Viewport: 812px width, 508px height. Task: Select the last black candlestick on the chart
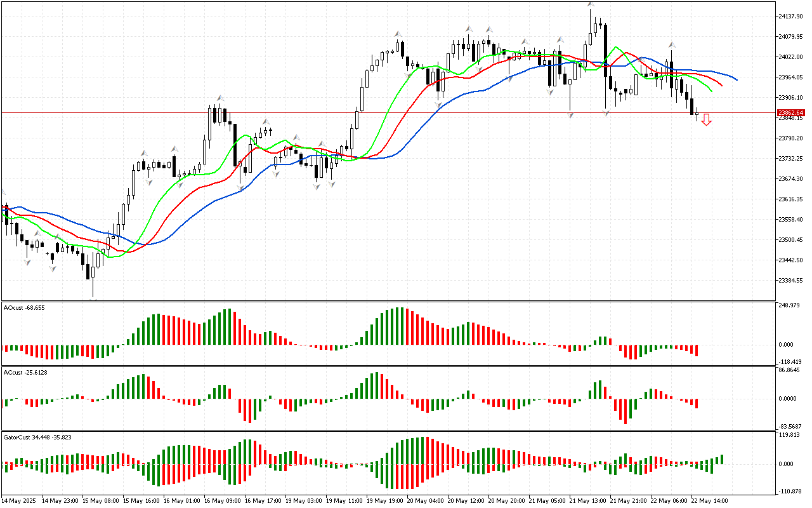(692, 106)
